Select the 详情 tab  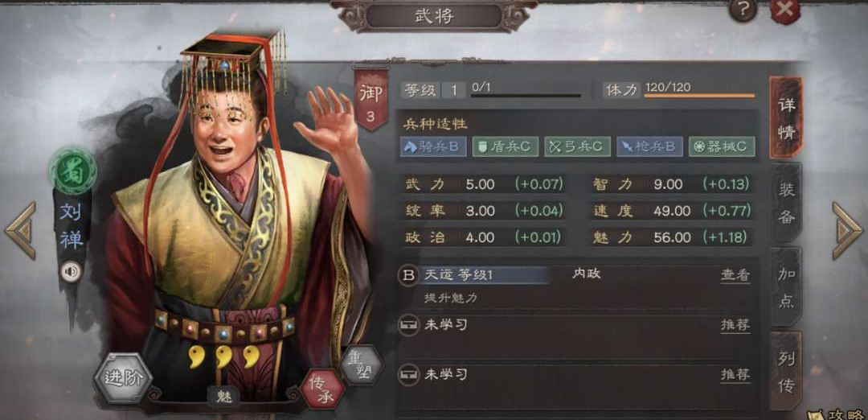point(786,117)
